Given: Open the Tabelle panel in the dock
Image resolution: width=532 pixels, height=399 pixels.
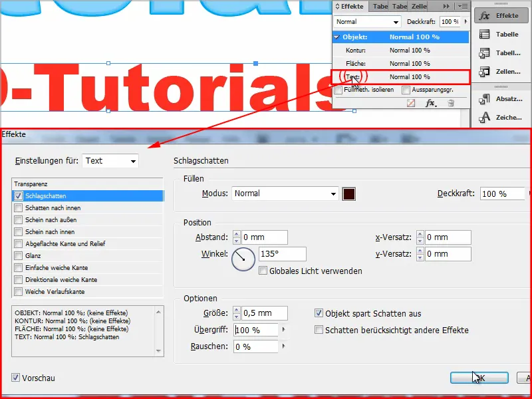Looking at the screenshot, I should 501,35.
